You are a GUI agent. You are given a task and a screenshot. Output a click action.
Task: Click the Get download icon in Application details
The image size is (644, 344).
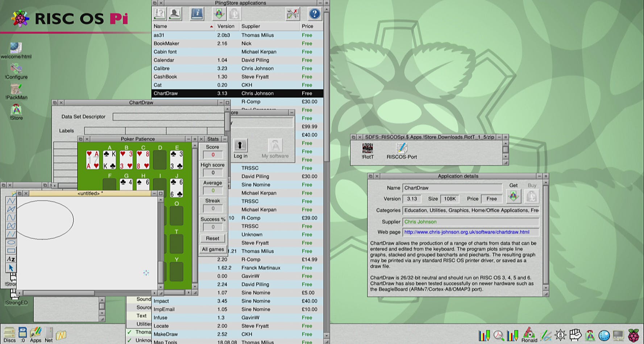[513, 196]
